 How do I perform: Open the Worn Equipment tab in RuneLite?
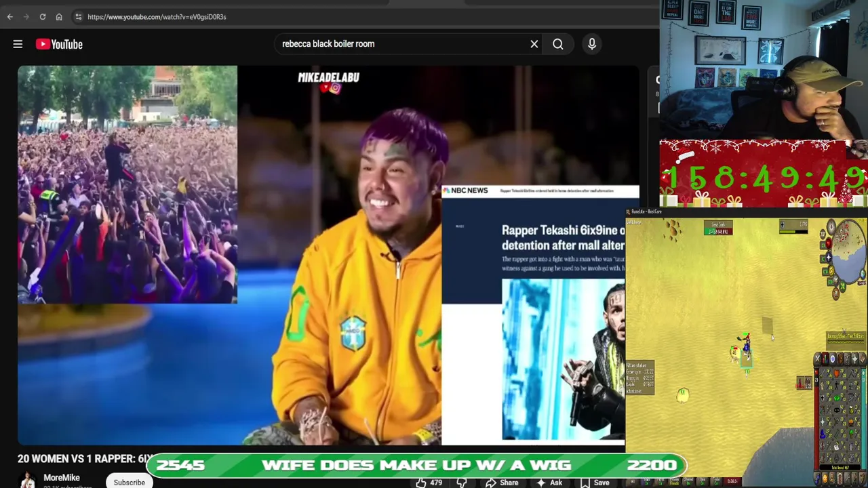[x=848, y=359]
